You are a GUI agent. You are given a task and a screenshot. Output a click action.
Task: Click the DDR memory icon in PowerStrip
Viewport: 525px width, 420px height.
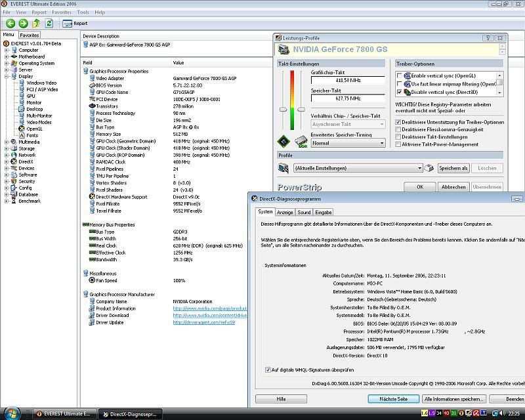(301, 142)
